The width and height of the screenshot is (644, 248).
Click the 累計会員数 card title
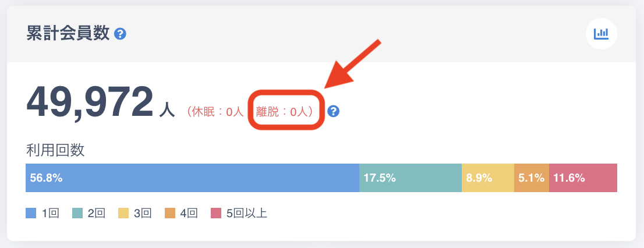click(68, 34)
